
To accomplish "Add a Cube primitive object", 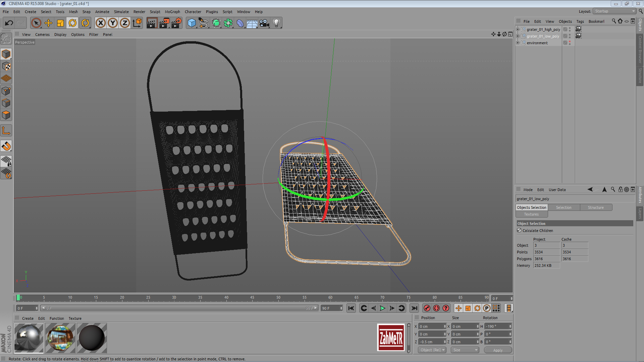I will point(192,23).
